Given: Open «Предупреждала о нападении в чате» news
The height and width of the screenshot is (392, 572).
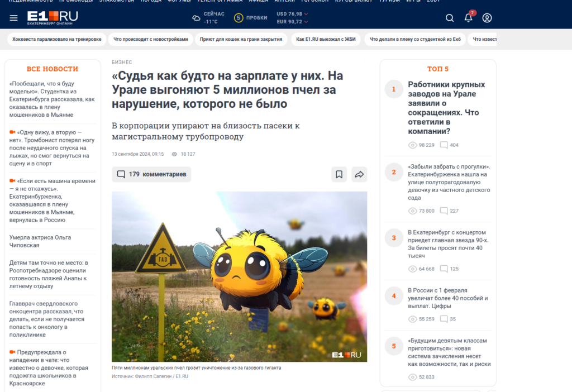Looking at the screenshot, I should tap(49, 367).
